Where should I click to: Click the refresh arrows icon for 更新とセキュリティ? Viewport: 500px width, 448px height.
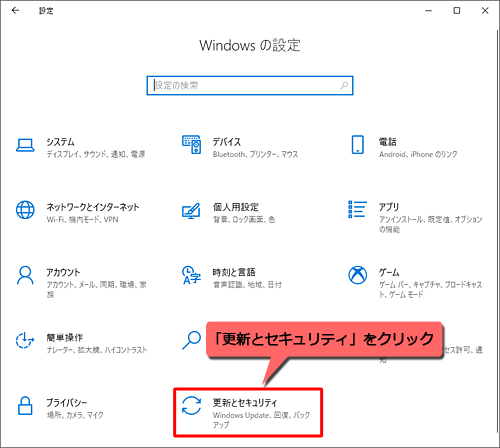pyautogui.click(x=191, y=406)
